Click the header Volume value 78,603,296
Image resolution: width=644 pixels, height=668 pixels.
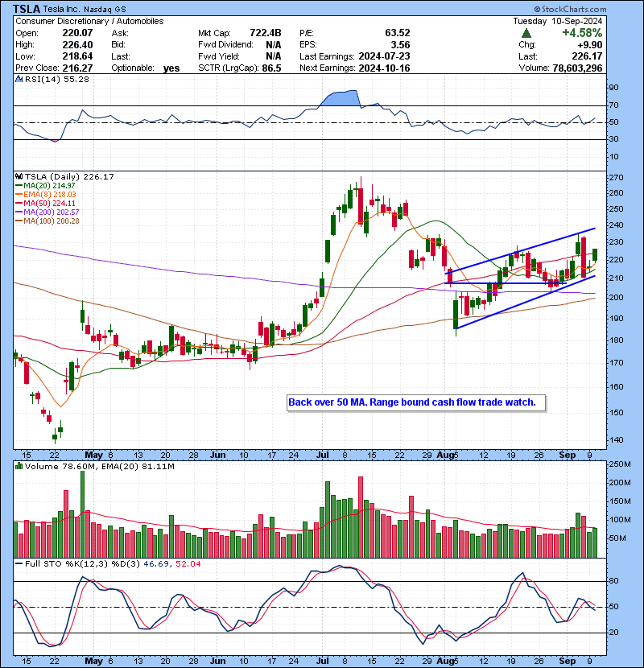tap(577, 68)
